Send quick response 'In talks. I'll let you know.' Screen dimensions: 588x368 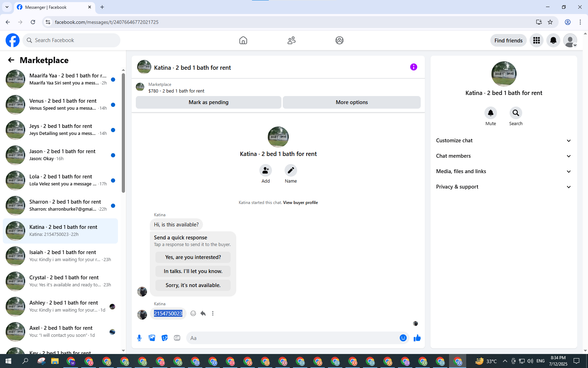pos(193,271)
